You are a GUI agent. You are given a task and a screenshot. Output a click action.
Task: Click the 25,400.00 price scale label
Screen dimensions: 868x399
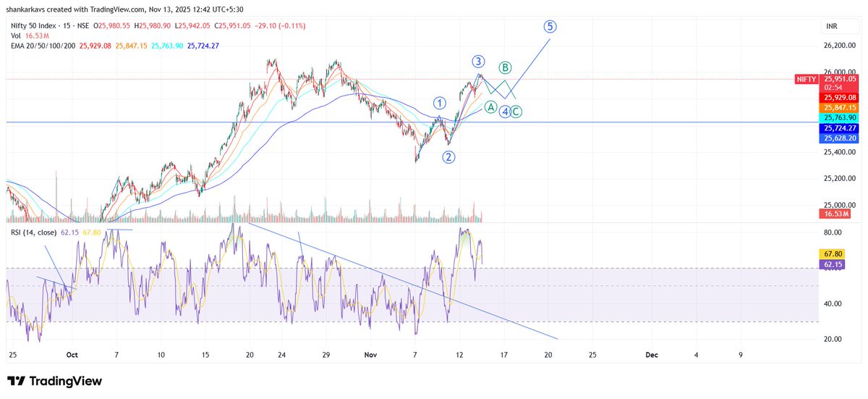(x=841, y=151)
